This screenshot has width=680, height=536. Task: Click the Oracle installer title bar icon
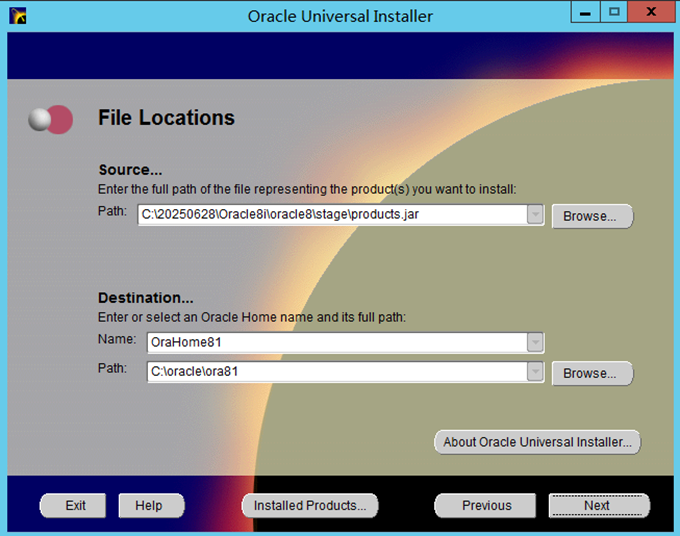pyautogui.click(x=18, y=16)
